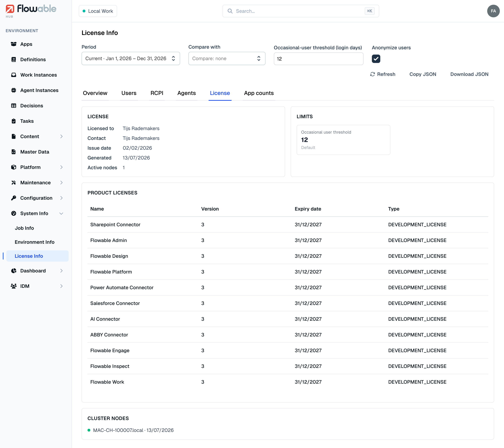504x448 pixels.
Task: Switch to the App counts tab
Action: coord(259,93)
